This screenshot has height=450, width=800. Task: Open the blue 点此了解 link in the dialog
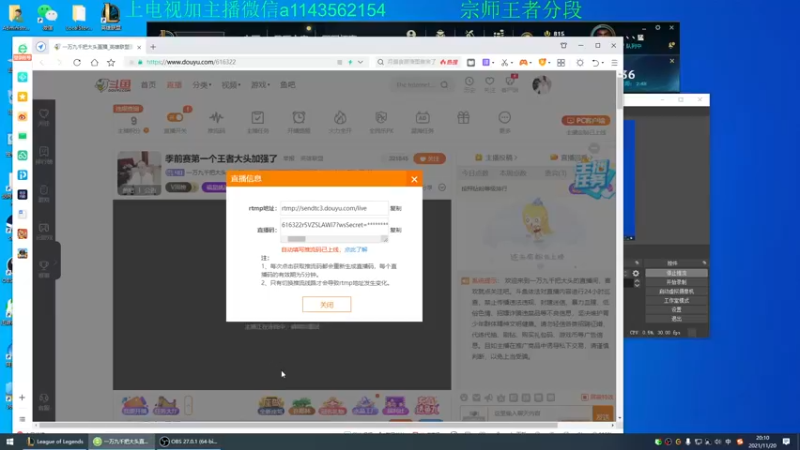(x=356, y=249)
